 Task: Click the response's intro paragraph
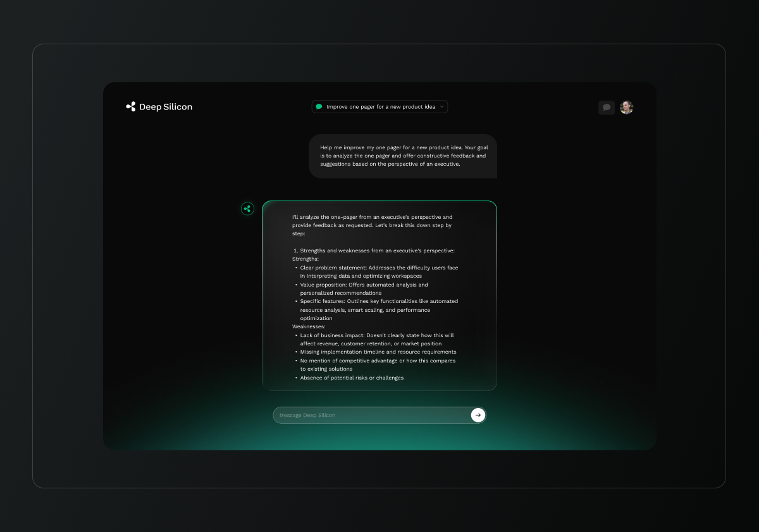click(x=372, y=225)
